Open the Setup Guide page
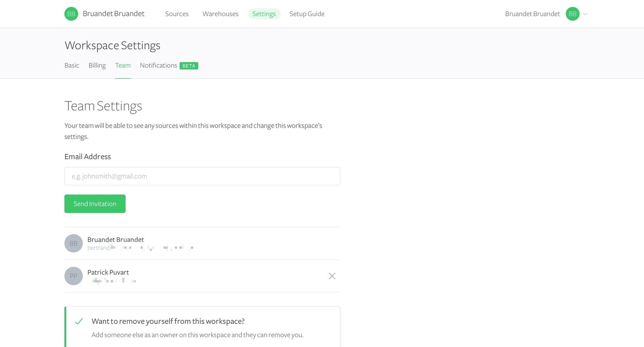The image size is (644, 347). tap(307, 14)
